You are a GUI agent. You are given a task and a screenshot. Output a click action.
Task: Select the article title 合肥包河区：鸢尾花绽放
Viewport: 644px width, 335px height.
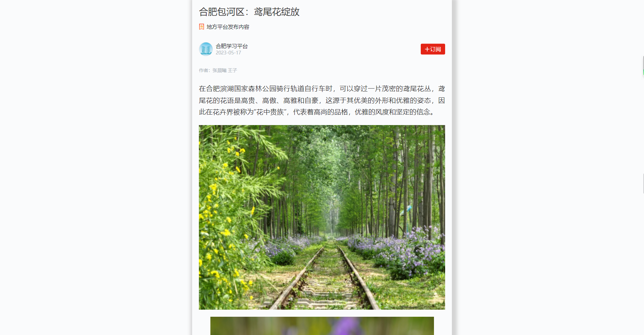click(249, 12)
